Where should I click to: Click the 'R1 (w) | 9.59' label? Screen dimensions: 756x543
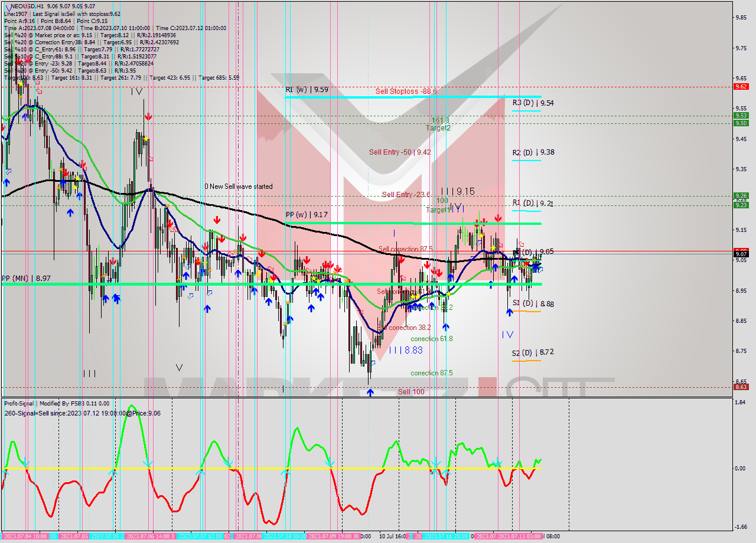pyautogui.click(x=307, y=90)
